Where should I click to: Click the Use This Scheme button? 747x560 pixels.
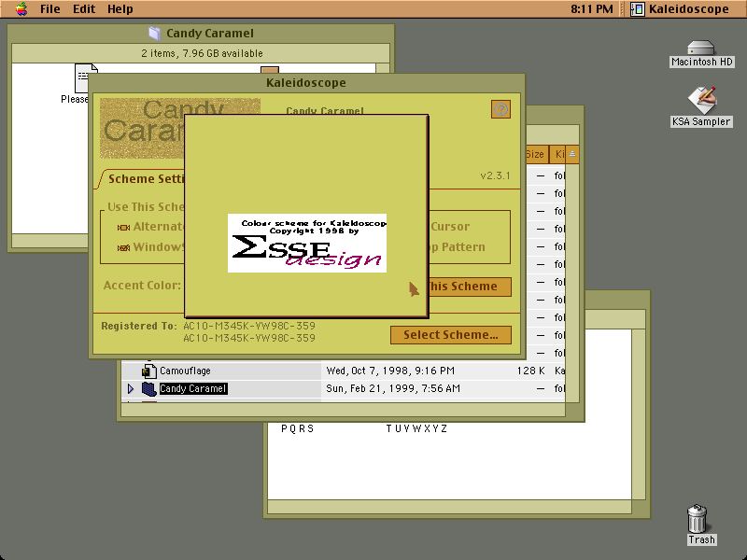click(470, 287)
